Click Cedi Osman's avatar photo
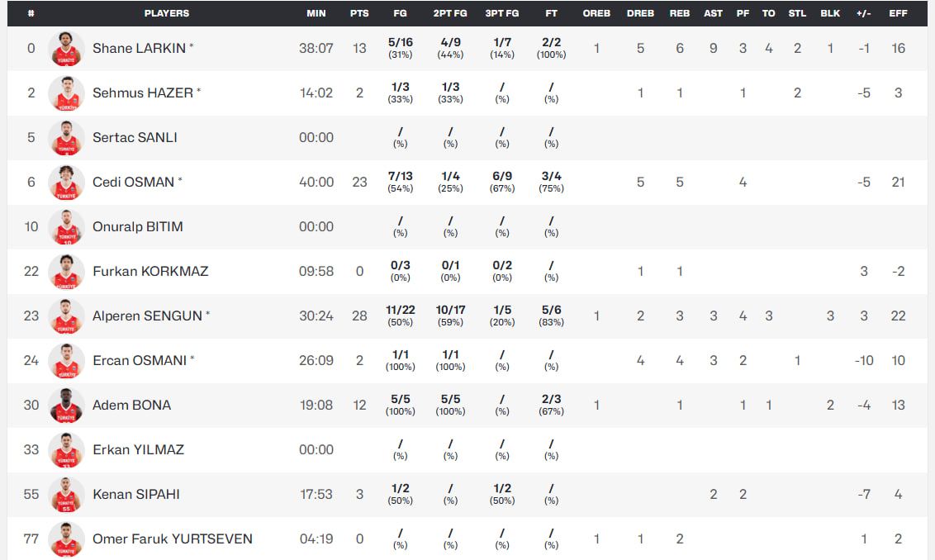Image resolution: width=935 pixels, height=560 pixels. [x=66, y=183]
